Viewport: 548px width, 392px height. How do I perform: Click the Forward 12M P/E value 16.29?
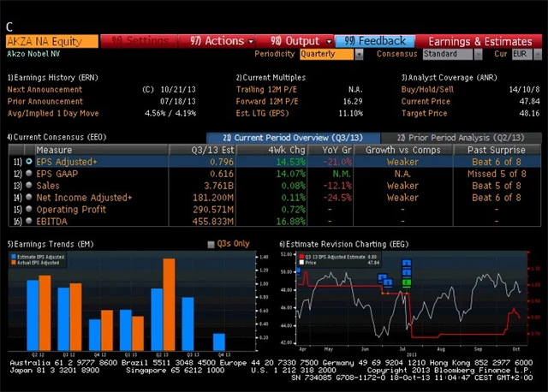(x=353, y=101)
